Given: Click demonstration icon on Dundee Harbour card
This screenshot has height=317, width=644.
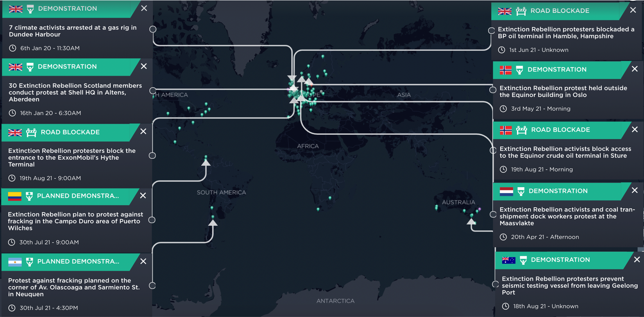Looking at the screenshot, I should point(30,9).
